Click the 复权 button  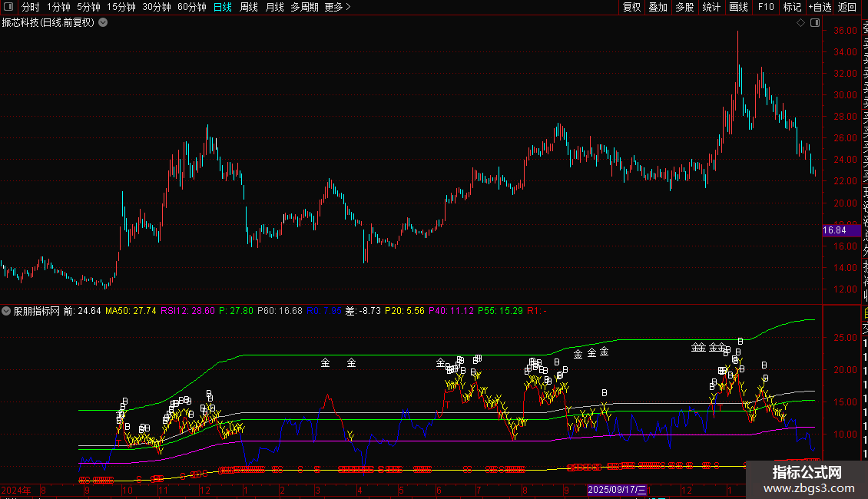coord(631,7)
